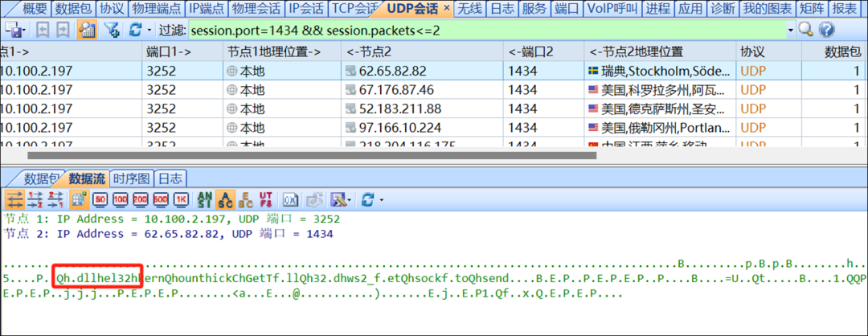This screenshot has width=868, height=336.
Task: Switch to the 数据包 top tab
Action: 74,8
